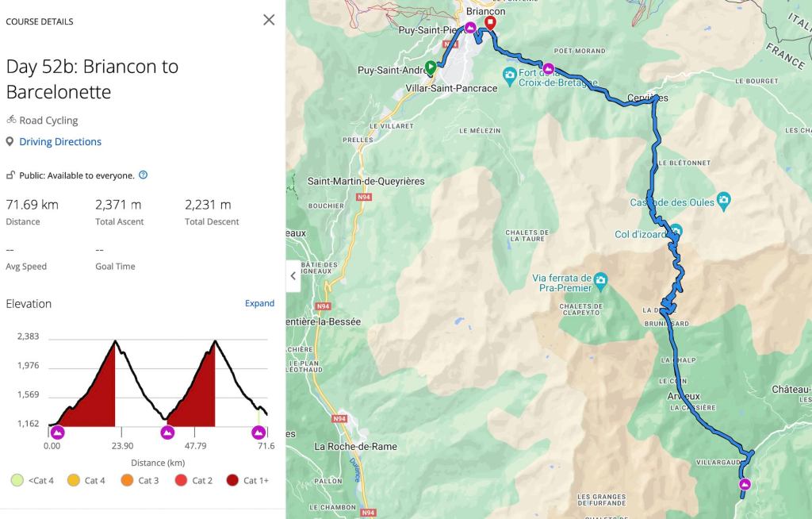
Task: Click the Cat 3 orange legend swatch
Action: point(127,480)
